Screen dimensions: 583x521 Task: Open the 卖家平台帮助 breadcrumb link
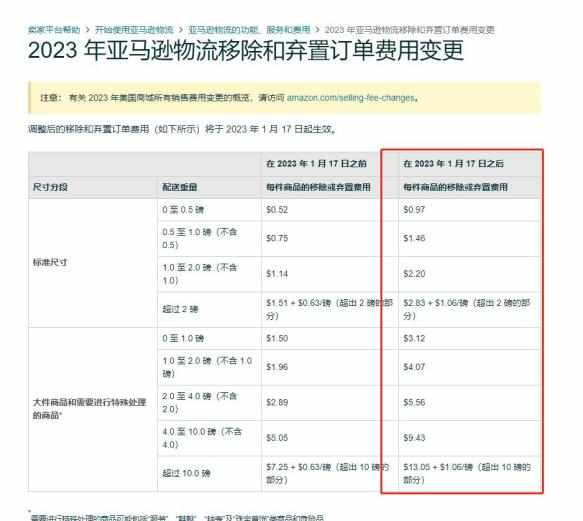54,29
